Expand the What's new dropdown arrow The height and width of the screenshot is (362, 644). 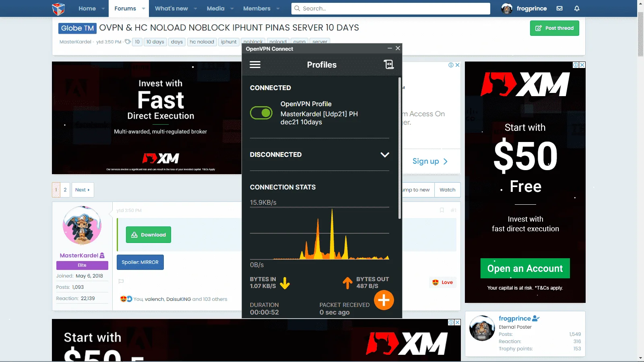point(196,8)
